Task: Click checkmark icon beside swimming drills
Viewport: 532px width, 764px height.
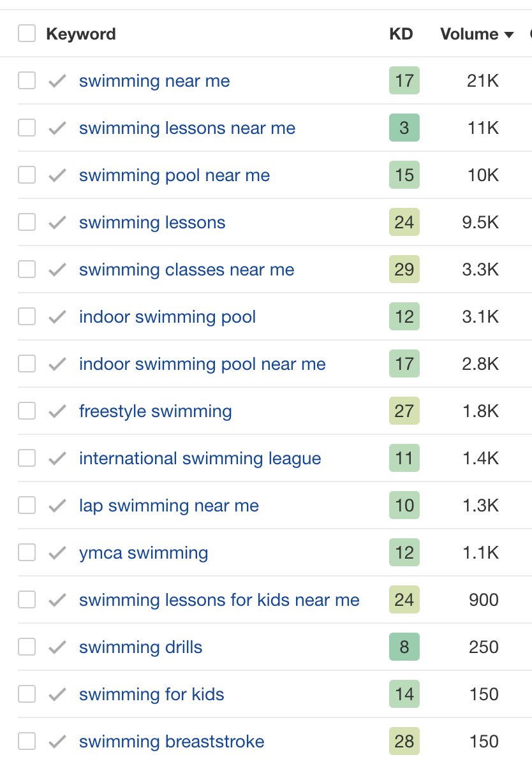Action: coord(57,647)
